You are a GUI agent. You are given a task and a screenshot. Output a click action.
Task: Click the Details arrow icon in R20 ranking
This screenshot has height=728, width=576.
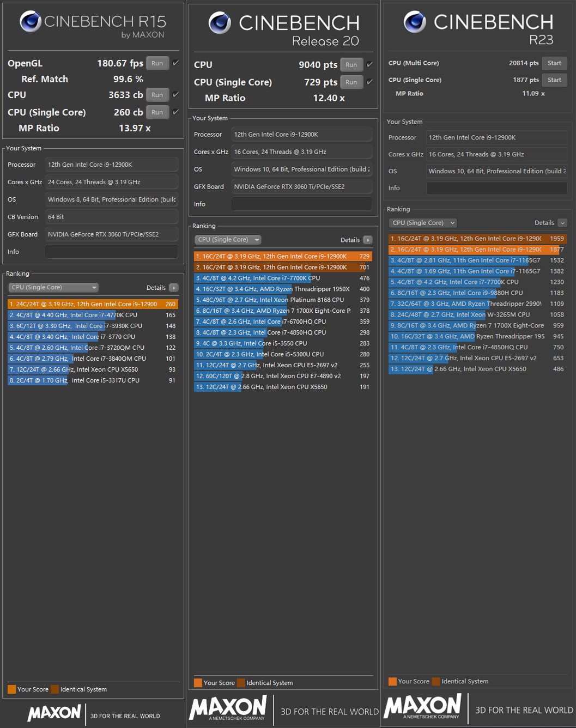pyautogui.click(x=368, y=240)
